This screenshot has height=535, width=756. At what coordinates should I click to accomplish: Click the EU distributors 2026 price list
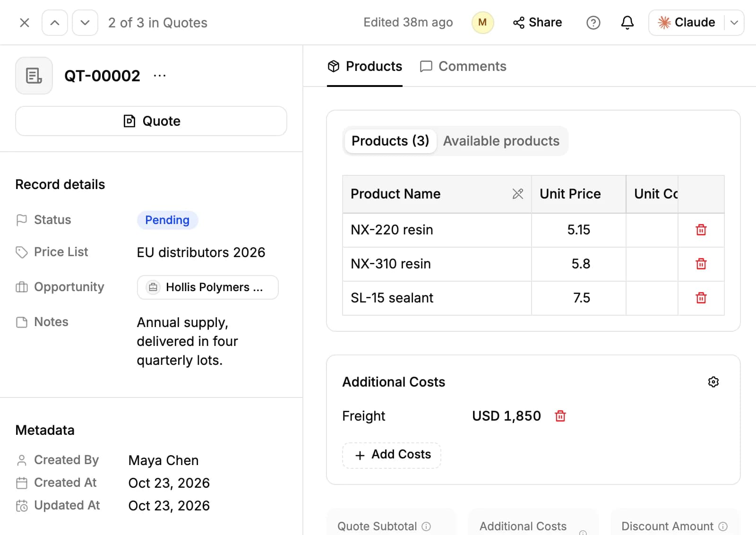(x=201, y=252)
